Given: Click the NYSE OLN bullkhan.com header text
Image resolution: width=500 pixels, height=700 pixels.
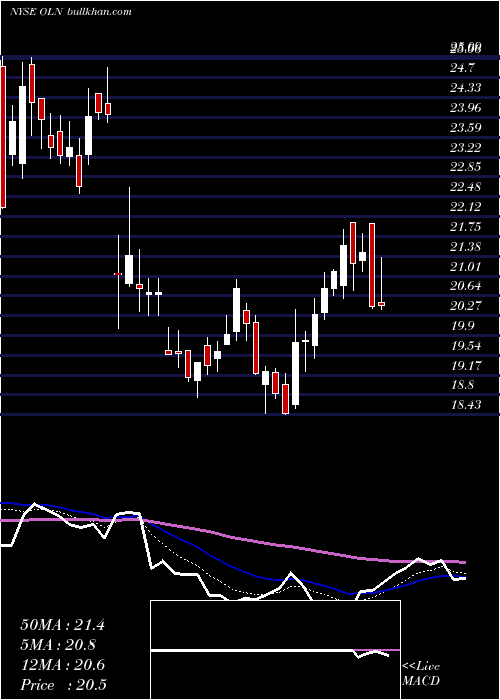Looking at the screenshot, I should (x=71, y=12).
